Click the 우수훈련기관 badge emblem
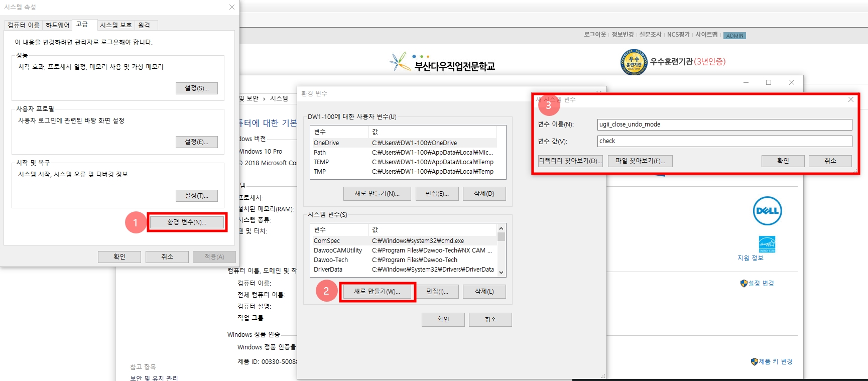The image size is (868, 381). tap(634, 62)
